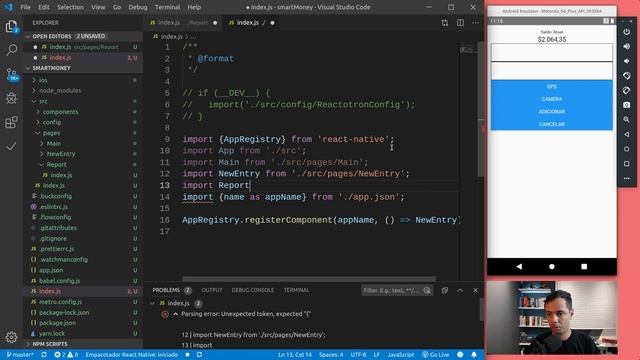Open the Explorer view in activity bar
The width and height of the screenshot is (640, 360).
tap(11, 27)
